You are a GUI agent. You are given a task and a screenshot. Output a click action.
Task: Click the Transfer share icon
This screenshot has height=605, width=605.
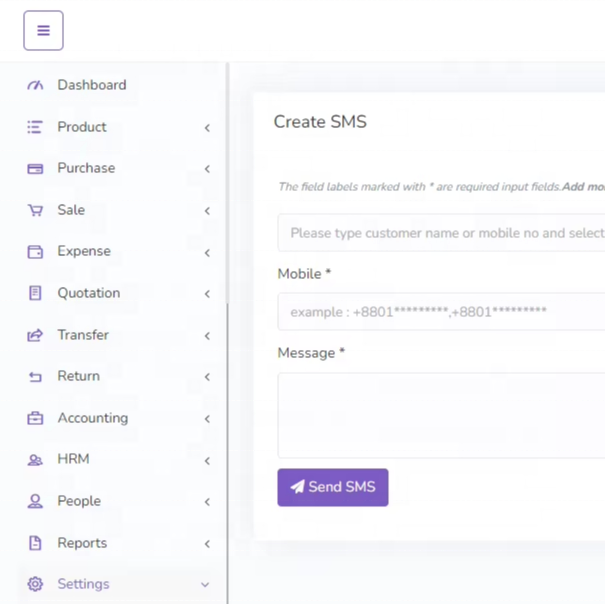pyautogui.click(x=35, y=335)
